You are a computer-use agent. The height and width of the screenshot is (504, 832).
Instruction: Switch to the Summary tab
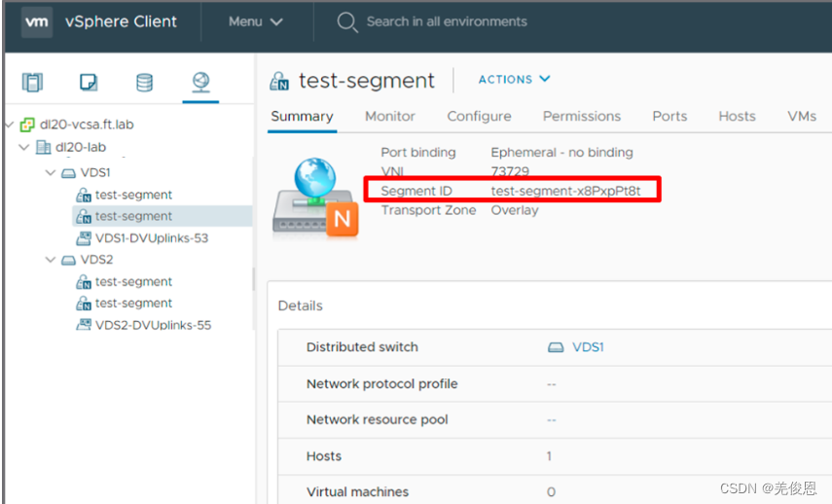tap(302, 116)
